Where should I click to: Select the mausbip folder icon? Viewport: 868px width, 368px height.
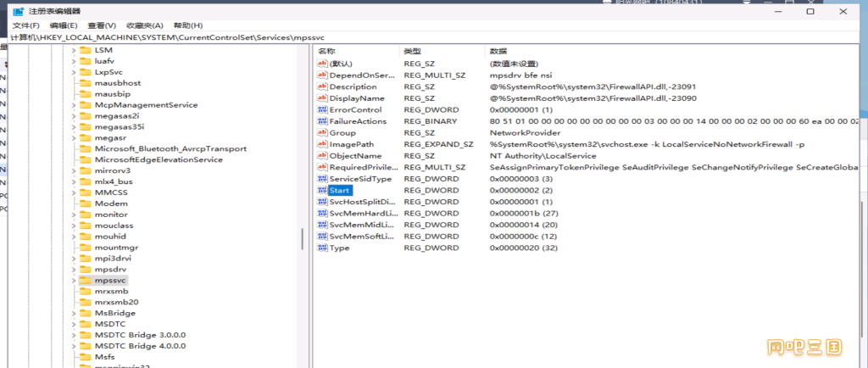[x=85, y=93]
